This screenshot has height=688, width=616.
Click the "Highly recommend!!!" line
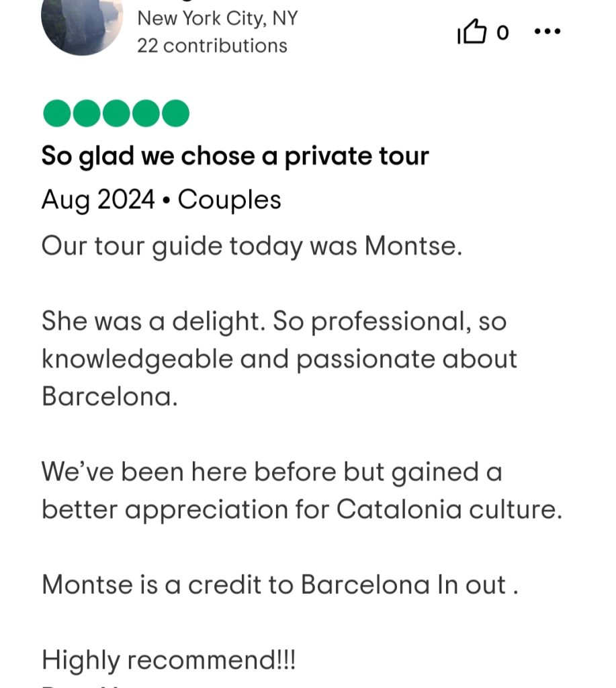coord(169,660)
